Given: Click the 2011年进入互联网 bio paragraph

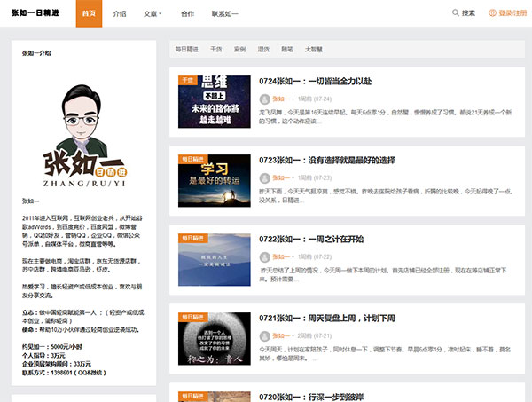Looking at the screenshot, I should coord(82,232).
